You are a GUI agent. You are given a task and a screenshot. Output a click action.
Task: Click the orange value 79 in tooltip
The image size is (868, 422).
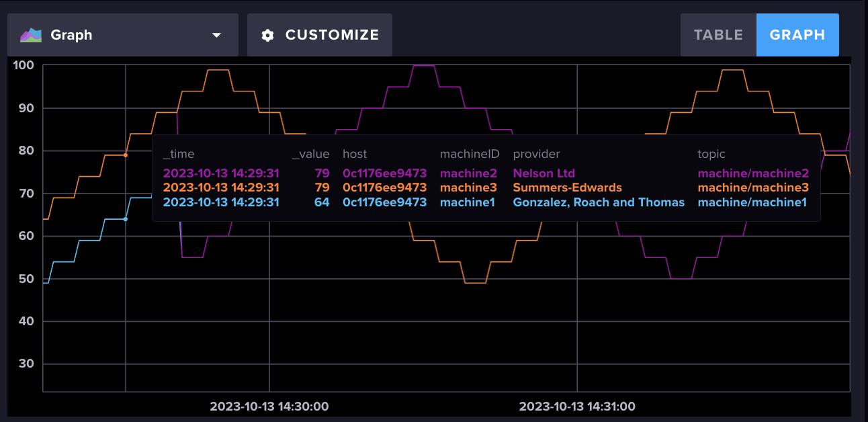point(322,187)
